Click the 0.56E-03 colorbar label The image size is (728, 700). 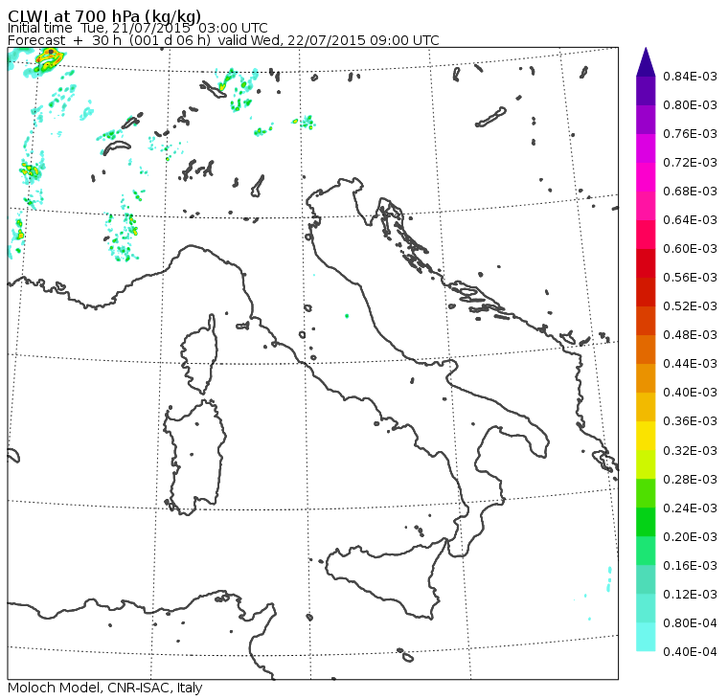point(690,278)
